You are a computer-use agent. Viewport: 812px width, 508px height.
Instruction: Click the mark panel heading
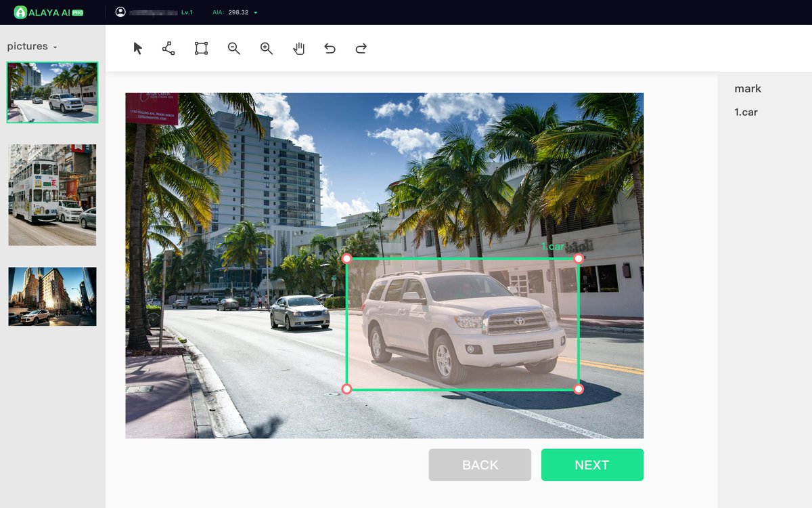click(747, 88)
